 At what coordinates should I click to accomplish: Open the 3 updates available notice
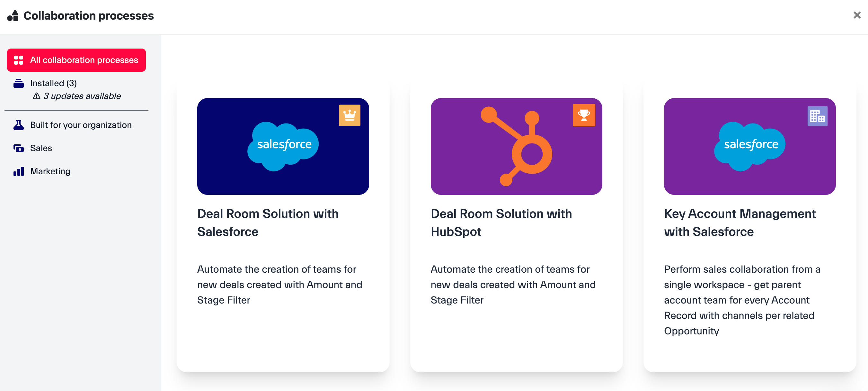(82, 96)
